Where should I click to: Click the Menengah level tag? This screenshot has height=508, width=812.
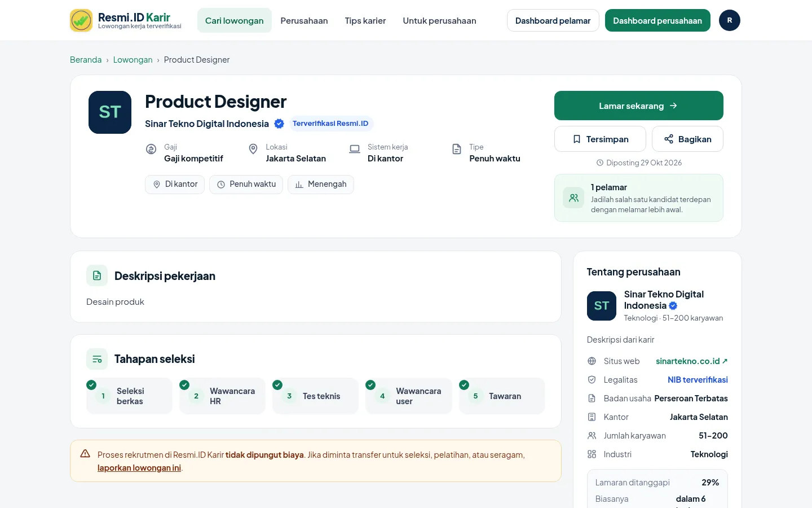coord(321,185)
